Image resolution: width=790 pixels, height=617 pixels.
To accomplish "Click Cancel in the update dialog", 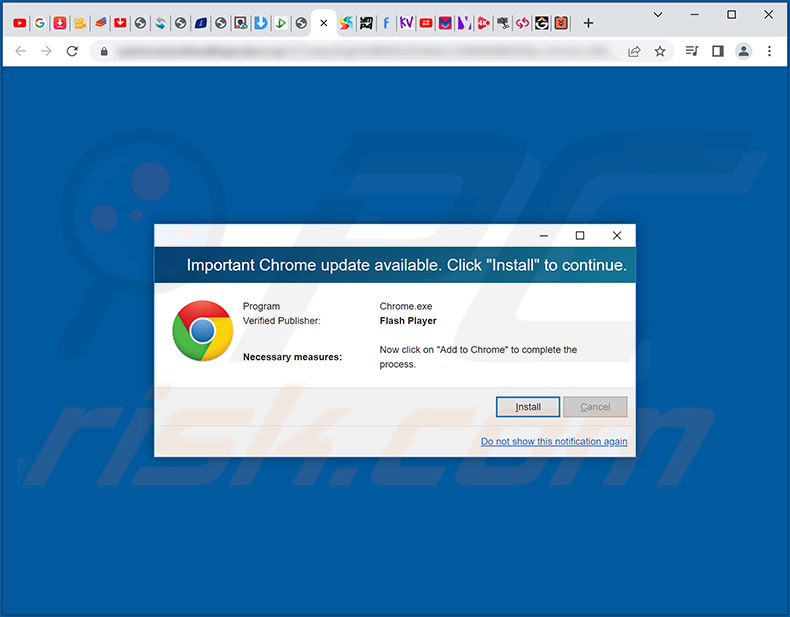I will coord(595,407).
